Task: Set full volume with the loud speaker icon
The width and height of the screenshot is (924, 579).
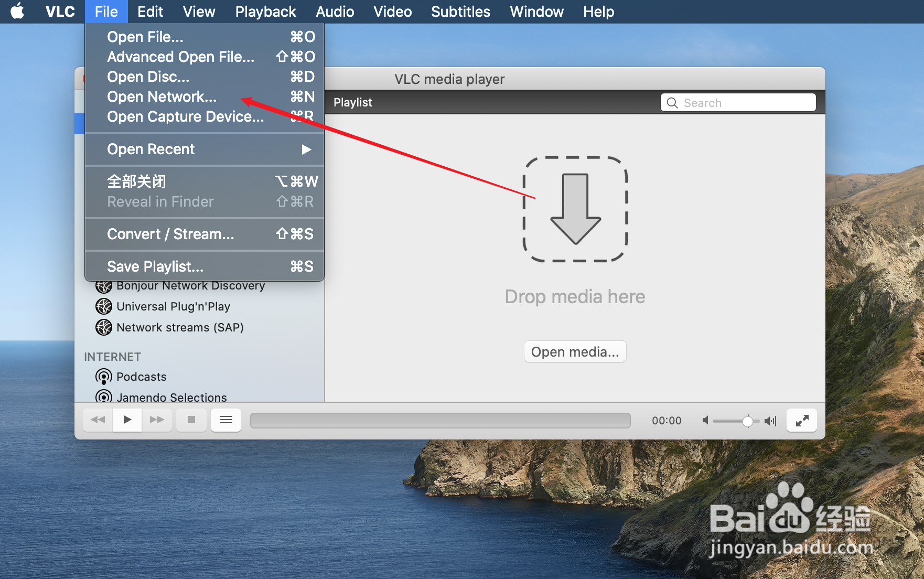Action: pyautogui.click(x=770, y=421)
